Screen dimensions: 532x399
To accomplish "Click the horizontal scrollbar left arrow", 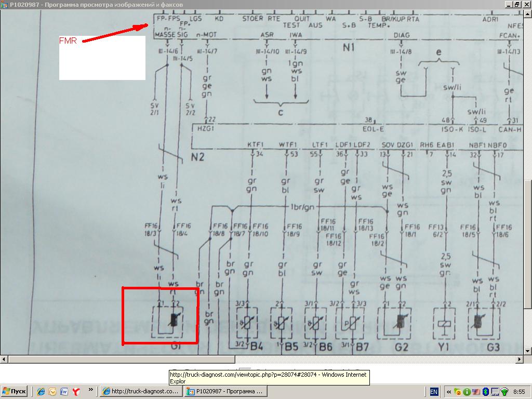I will [x=4, y=359].
